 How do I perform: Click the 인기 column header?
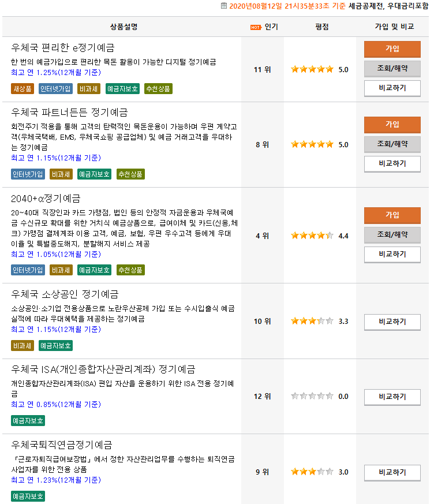point(271,27)
